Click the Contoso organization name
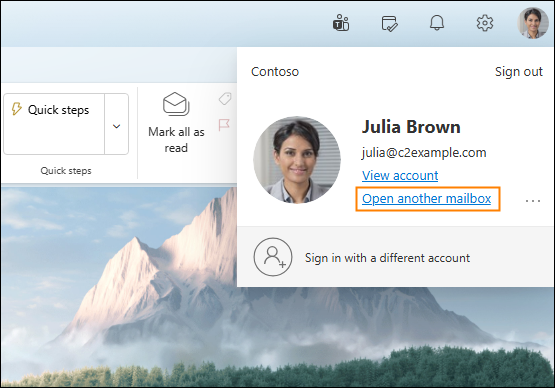Screen dimensions: 555x388 [275, 72]
